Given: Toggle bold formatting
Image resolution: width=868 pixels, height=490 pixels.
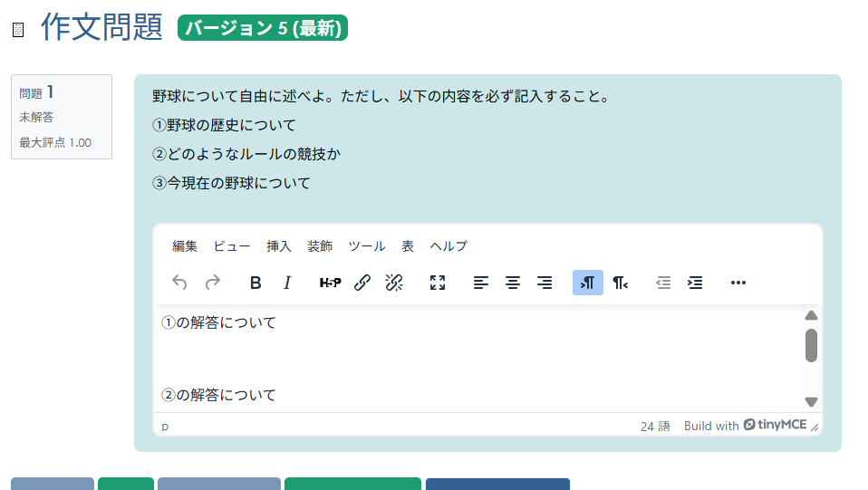Looking at the screenshot, I should coord(256,283).
